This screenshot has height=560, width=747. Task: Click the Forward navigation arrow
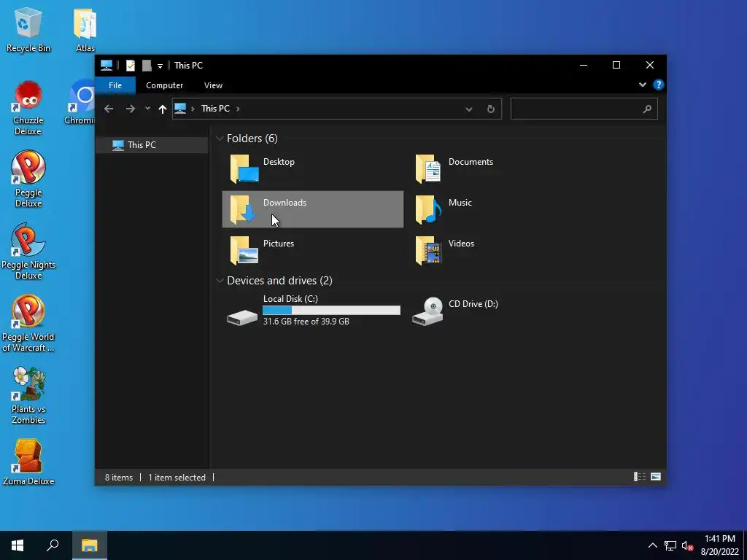[130, 109]
